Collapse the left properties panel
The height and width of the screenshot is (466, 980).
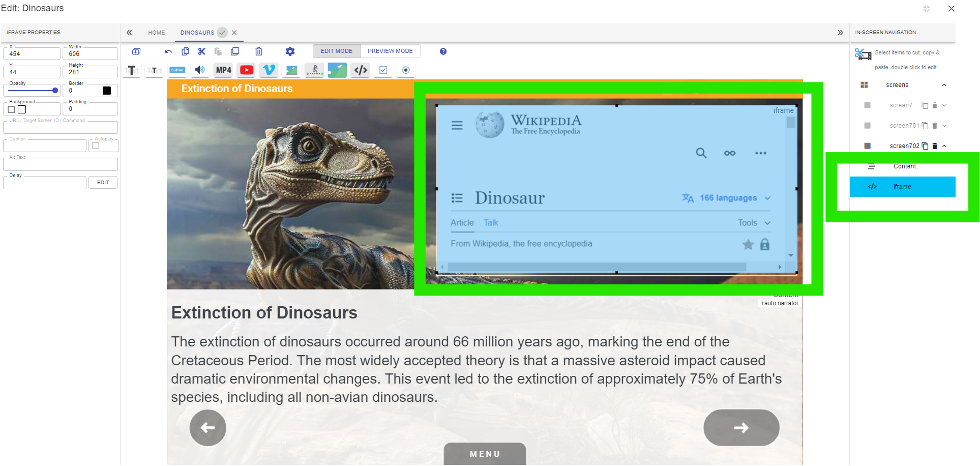(x=129, y=33)
